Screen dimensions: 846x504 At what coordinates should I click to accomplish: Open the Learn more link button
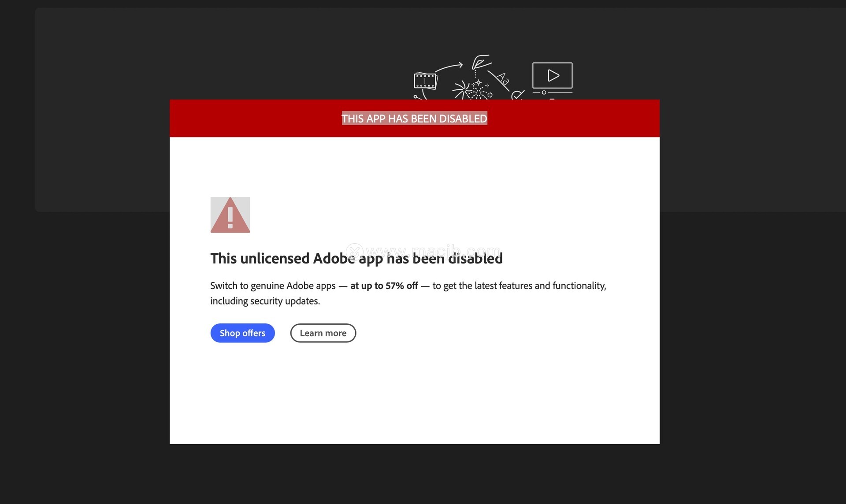click(323, 333)
